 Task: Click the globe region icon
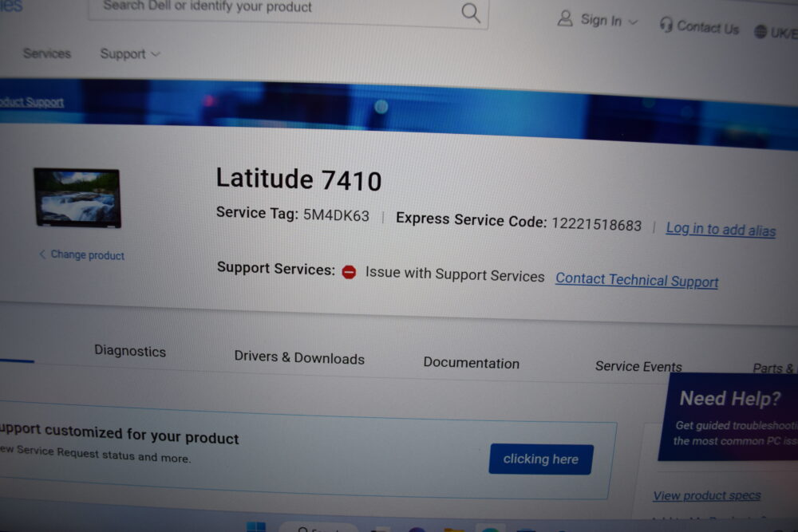click(760, 32)
